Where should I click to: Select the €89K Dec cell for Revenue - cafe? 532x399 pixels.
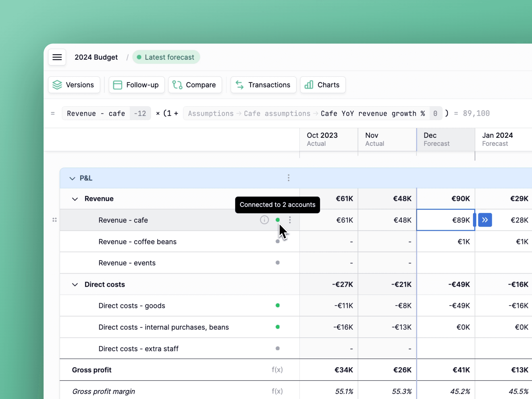446,220
